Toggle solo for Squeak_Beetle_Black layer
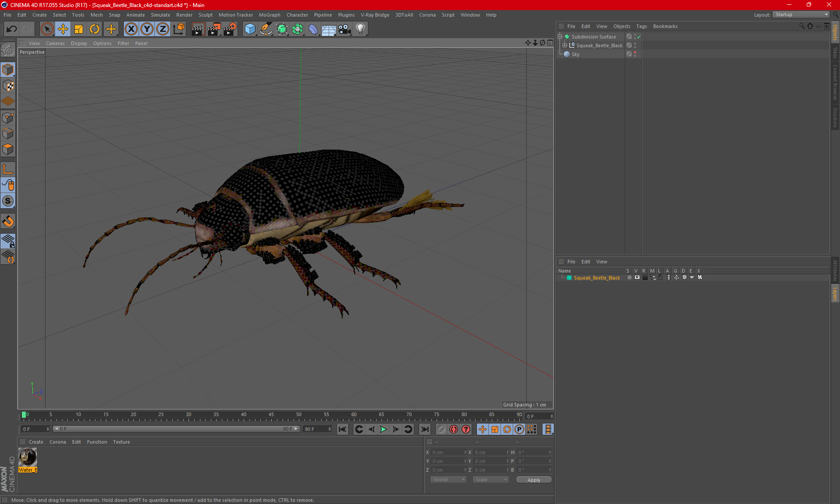The width and height of the screenshot is (840, 504). pos(629,277)
